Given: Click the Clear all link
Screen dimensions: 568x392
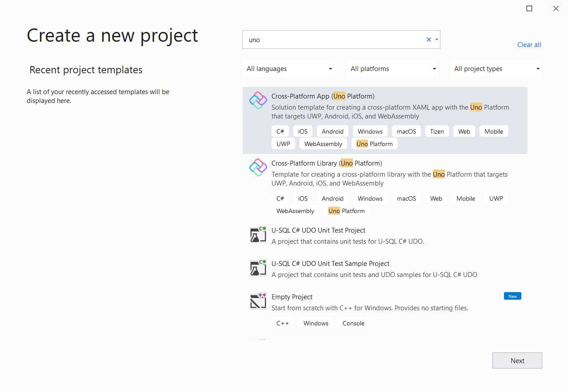Looking at the screenshot, I should pos(528,44).
